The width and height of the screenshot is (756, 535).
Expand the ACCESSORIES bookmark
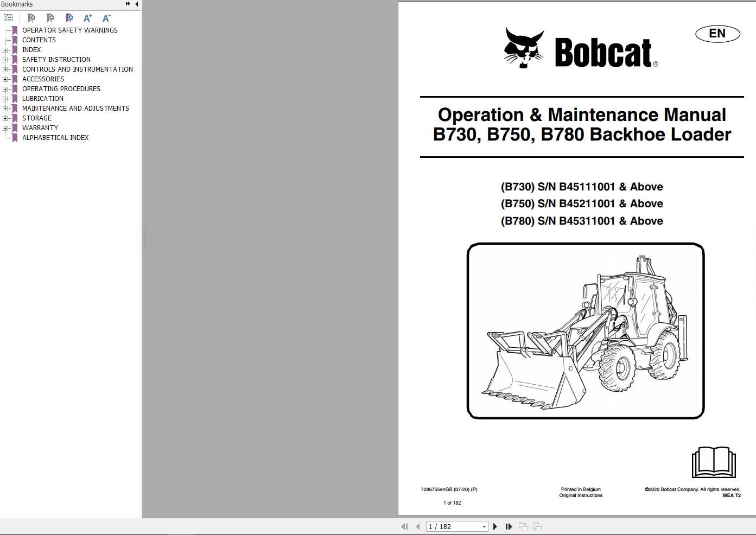tap(5, 79)
